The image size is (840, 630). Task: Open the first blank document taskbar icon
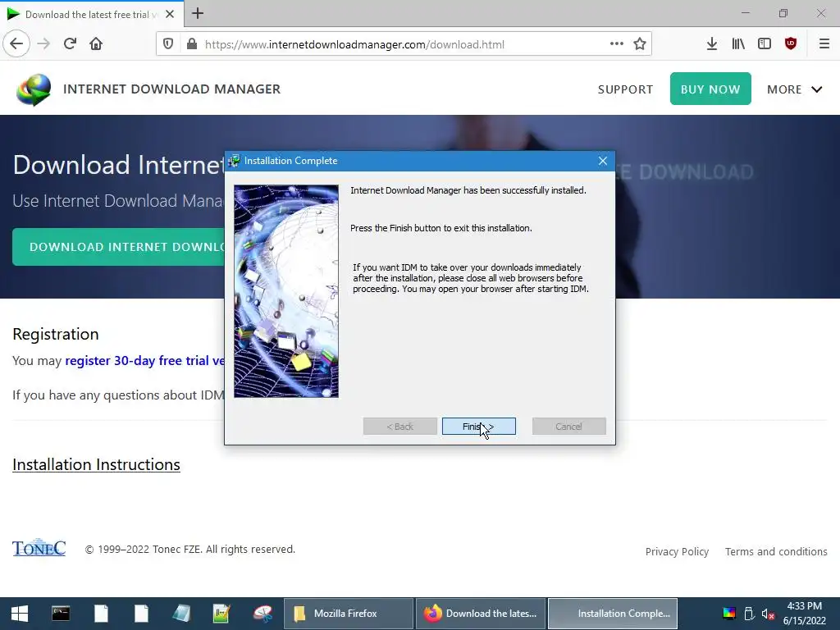coord(101,614)
